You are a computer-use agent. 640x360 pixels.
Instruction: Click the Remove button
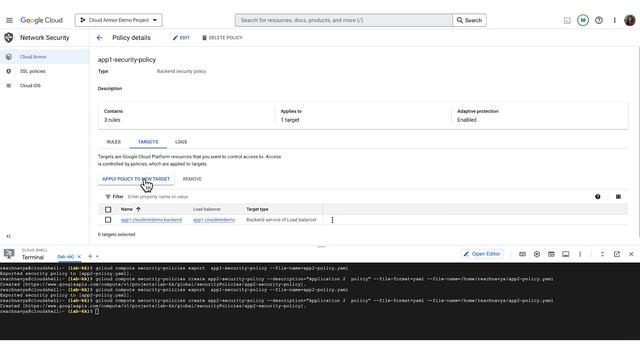pyautogui.click(x=192, y=179)
